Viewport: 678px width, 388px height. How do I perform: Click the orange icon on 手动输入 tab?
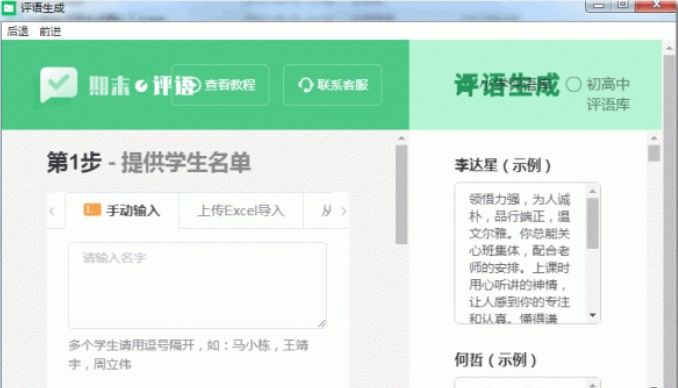pyautogui.click(x=92, y=210)
